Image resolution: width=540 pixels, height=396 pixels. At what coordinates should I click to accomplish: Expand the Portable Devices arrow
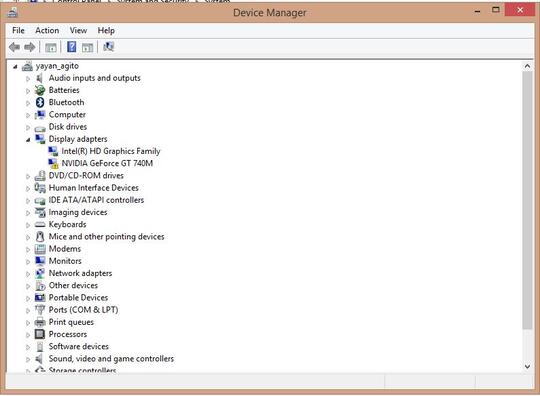click(28, 298)
